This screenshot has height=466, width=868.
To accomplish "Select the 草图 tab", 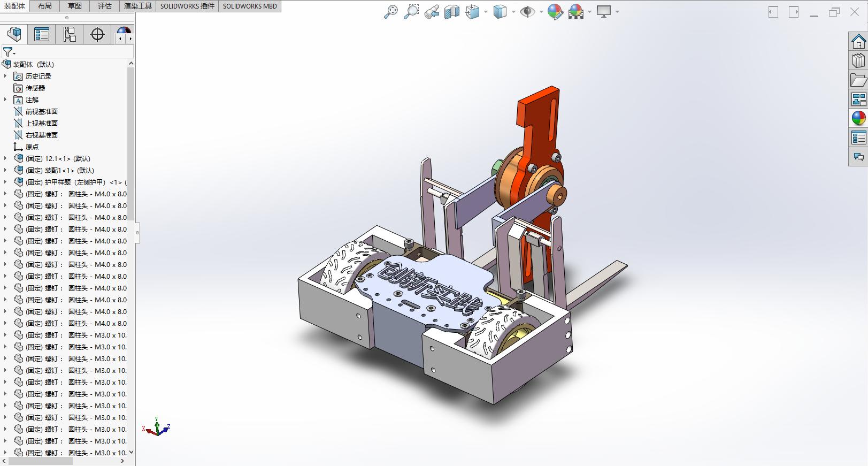I will (x=75, y=6).
